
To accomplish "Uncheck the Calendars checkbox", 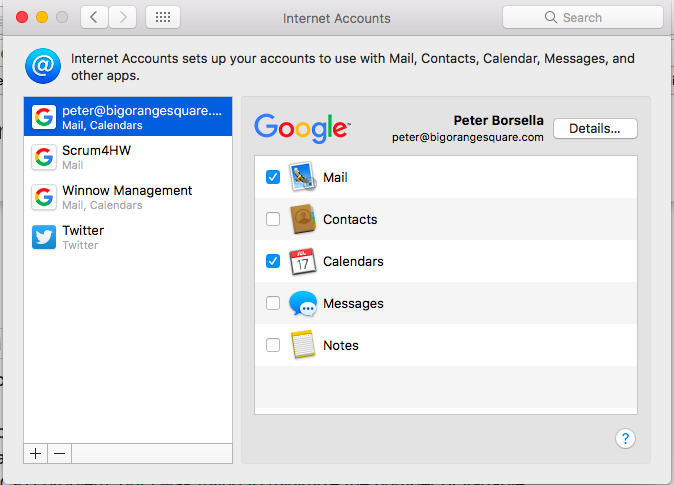I will [273, 261].
